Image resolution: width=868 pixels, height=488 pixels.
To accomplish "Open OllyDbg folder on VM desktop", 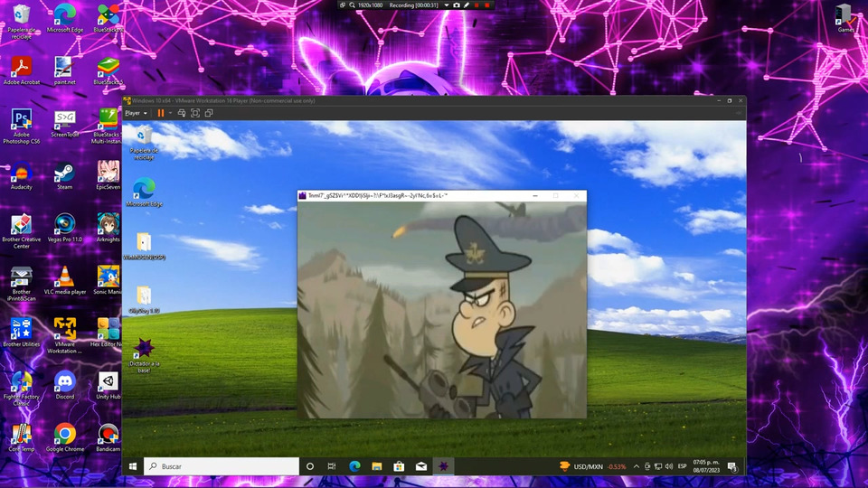I will coord(144,300).
